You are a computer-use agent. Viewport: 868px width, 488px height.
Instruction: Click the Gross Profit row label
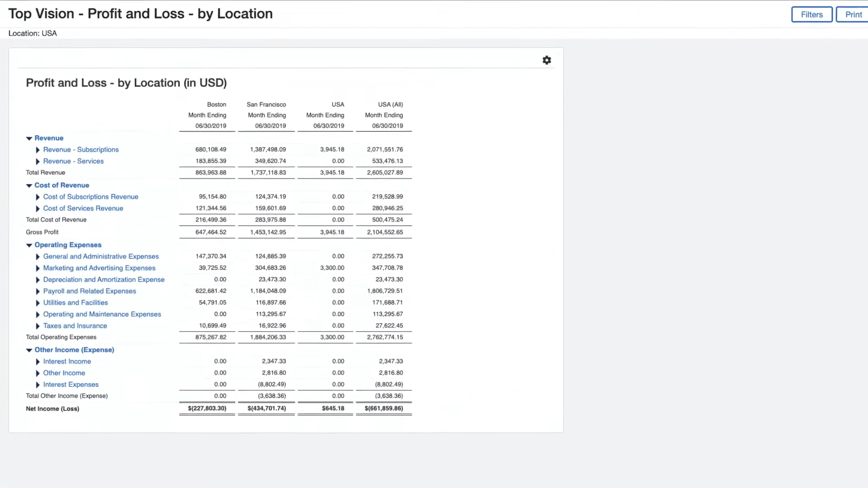point(42,232)
